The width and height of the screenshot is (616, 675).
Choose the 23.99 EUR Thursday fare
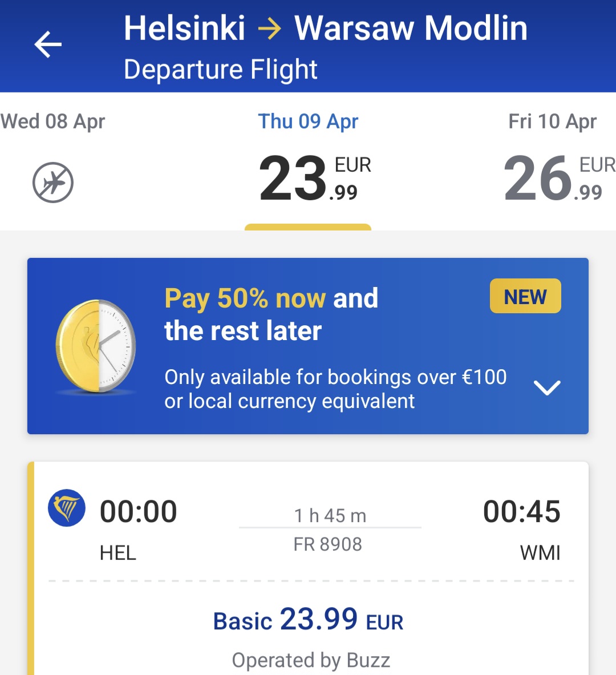[315, 178]
